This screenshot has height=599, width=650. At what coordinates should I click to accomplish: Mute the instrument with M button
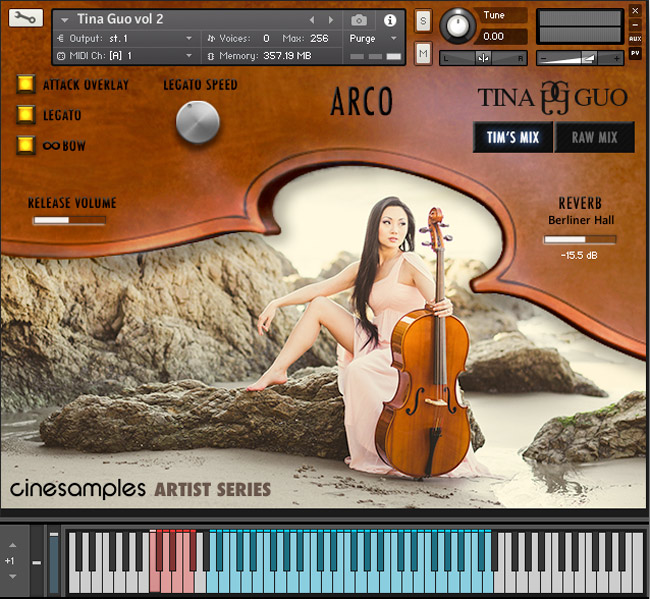423,53
